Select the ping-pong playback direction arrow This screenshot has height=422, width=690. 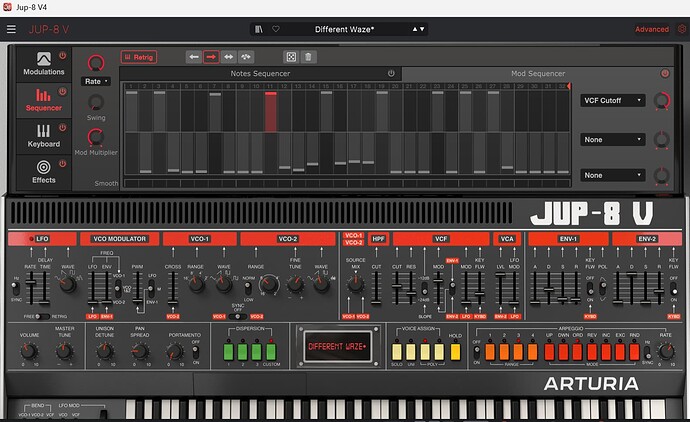click(x=228, y=57)
